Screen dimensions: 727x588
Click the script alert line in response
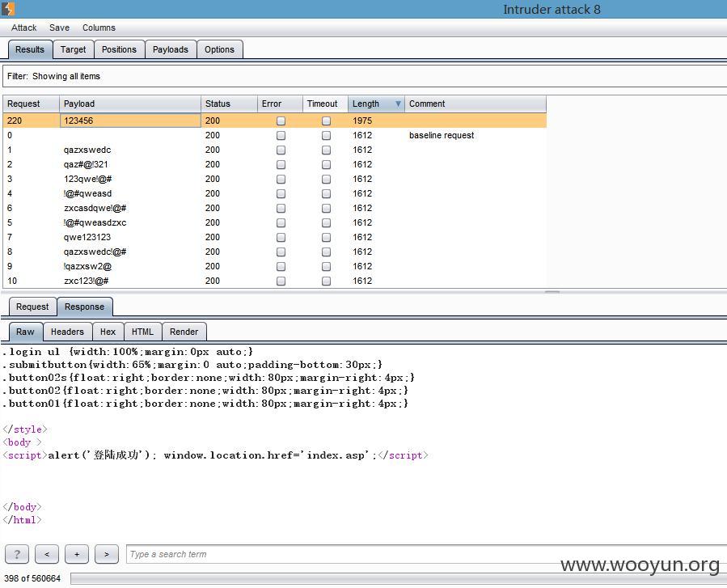click(216, 455)
